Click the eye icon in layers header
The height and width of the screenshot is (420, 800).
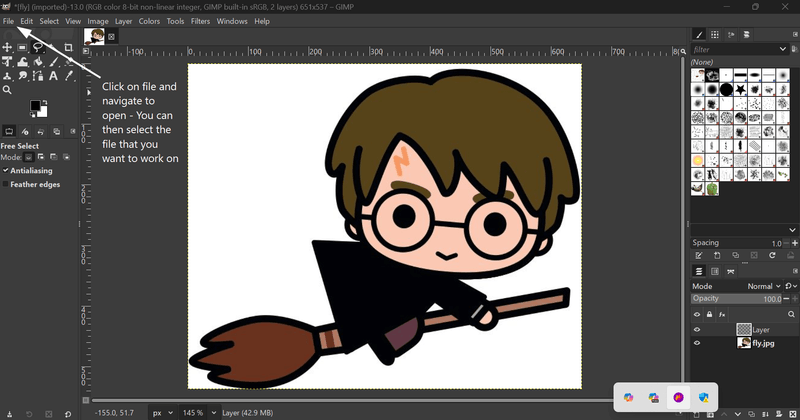697,314
